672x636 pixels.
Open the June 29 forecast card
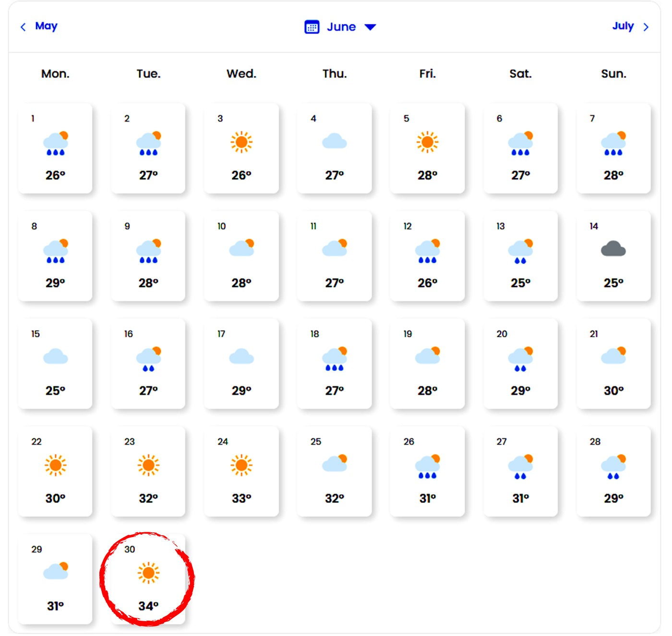pyautogui.click(x=55, y=579)
